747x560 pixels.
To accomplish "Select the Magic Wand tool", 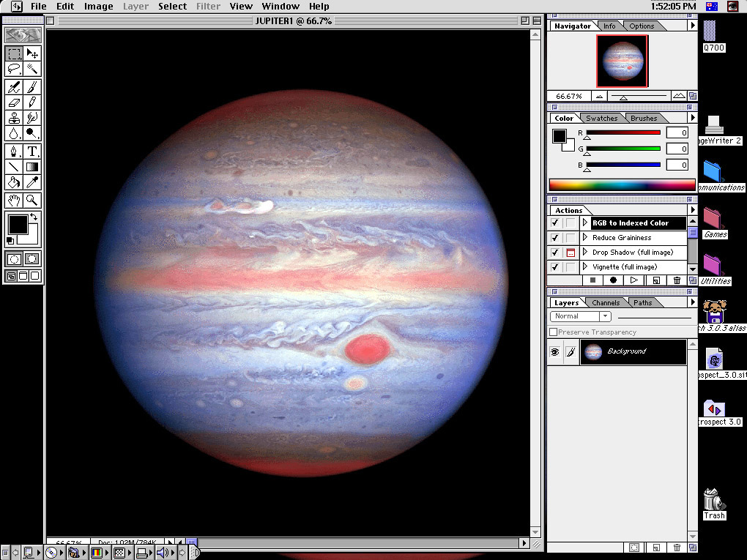I will tap(32, 69).
